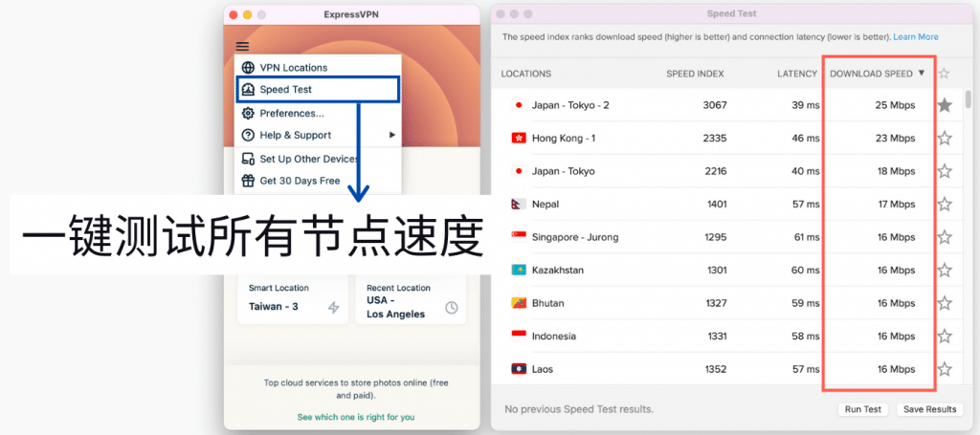Click the gift icon beside Get 30 Days Free
This screenshot has width=980, height=435.
click(x=248, y=181)
